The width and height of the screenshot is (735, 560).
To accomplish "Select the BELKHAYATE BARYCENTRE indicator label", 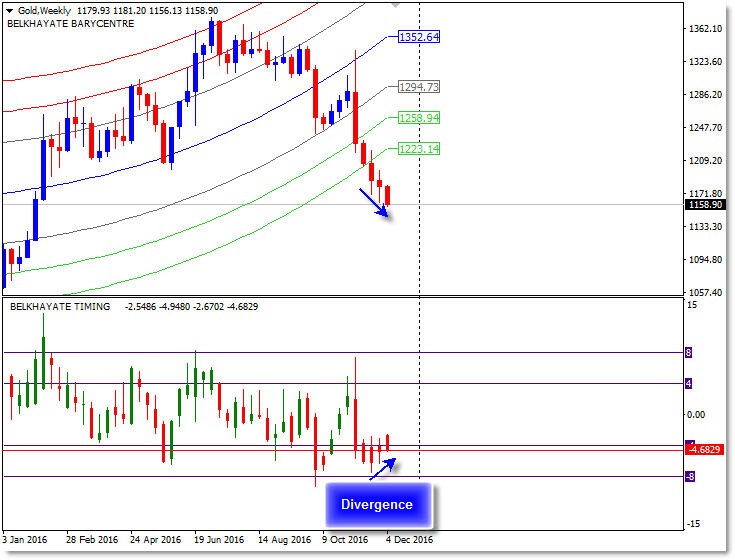I will (71, 23).
